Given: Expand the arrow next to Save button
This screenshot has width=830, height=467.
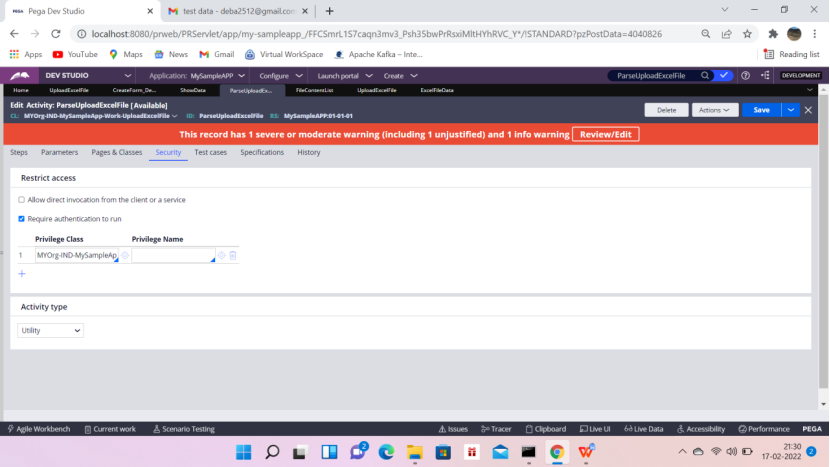Looking at the screenshot, I should tap(790, 110).
